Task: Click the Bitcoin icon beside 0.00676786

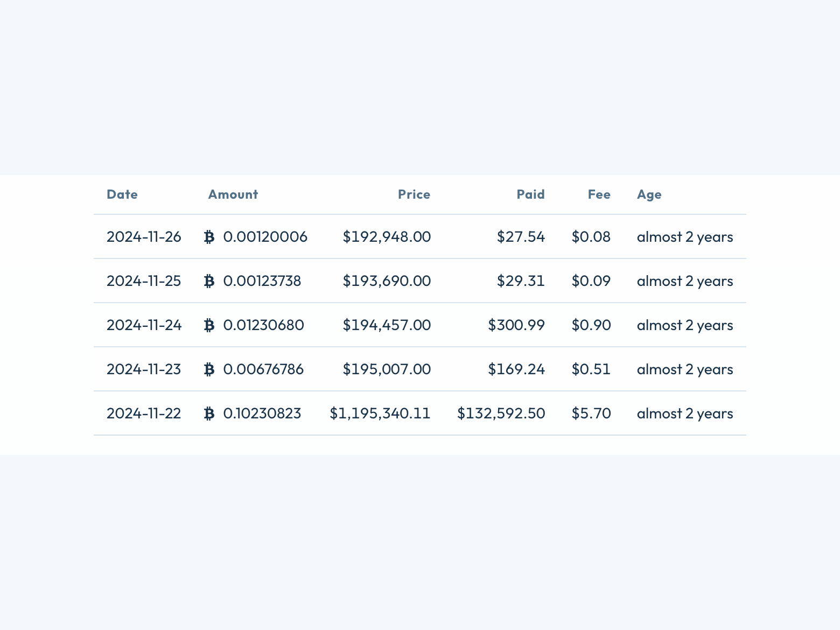Action: [x=209, y=369]
